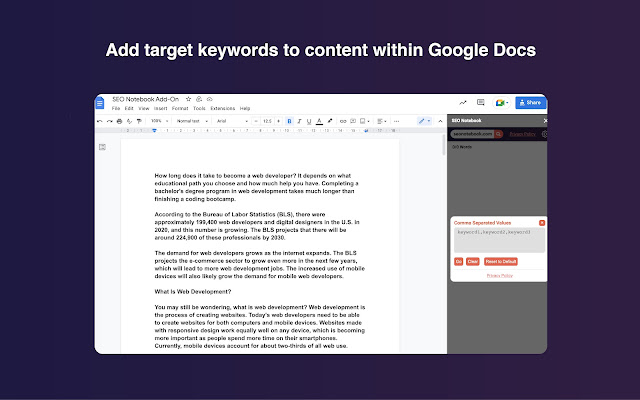Insert a link
Screen dimensions: 640x400
343,121
